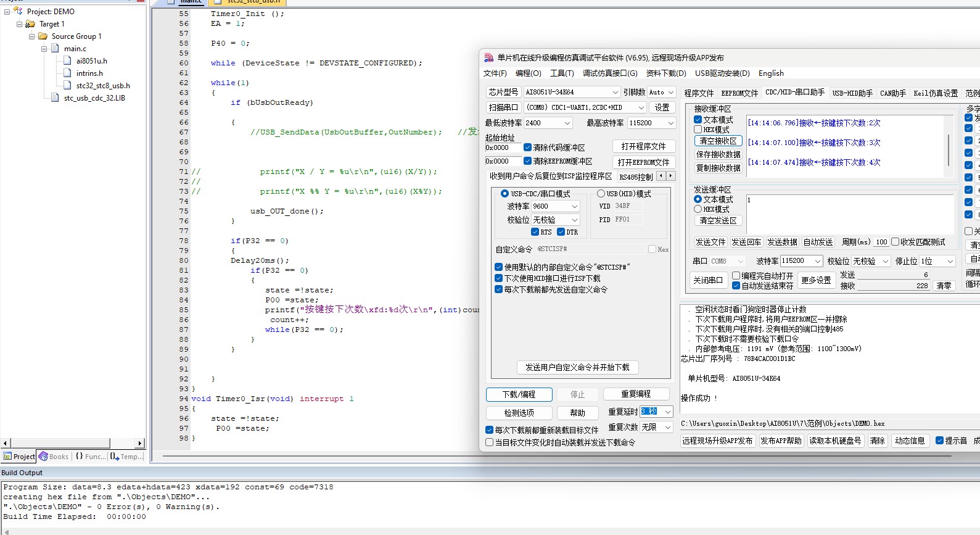The image size is (980, 535).
Task: Open the repeat delay dropdown
Action: point(667,412)
